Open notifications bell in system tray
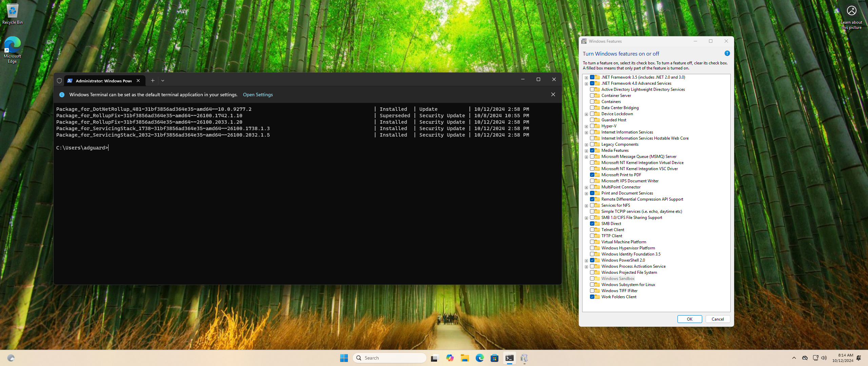Screen dimensions: 868x366 [x=859, y=358]
